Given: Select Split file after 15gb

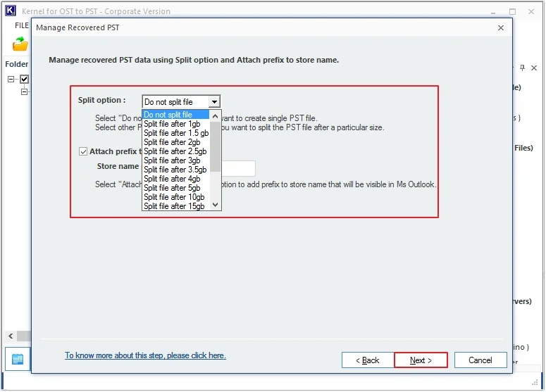Looking at the screenshot, I should click(176, 206).
